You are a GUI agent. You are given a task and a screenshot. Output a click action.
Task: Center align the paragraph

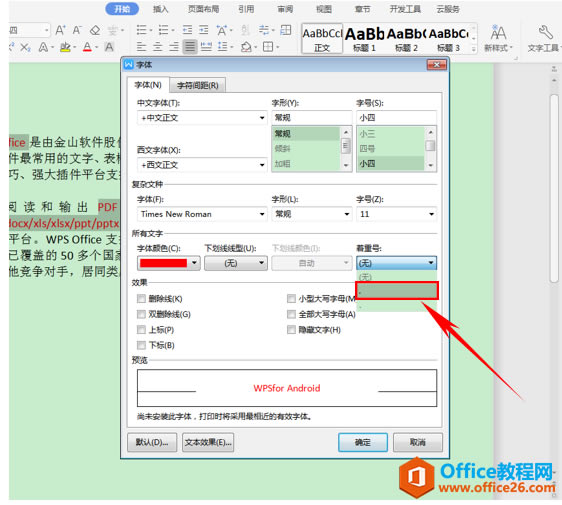click(x=158, y=47)
